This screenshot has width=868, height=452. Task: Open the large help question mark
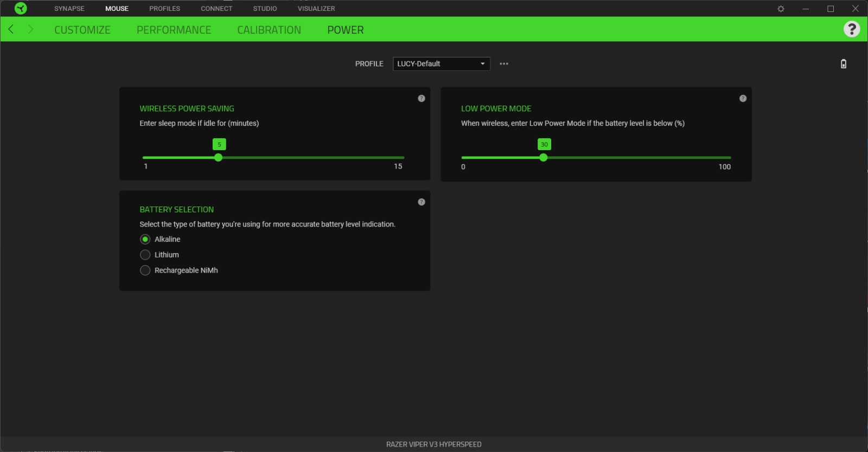pyautogui.click(x=852, y=29)
